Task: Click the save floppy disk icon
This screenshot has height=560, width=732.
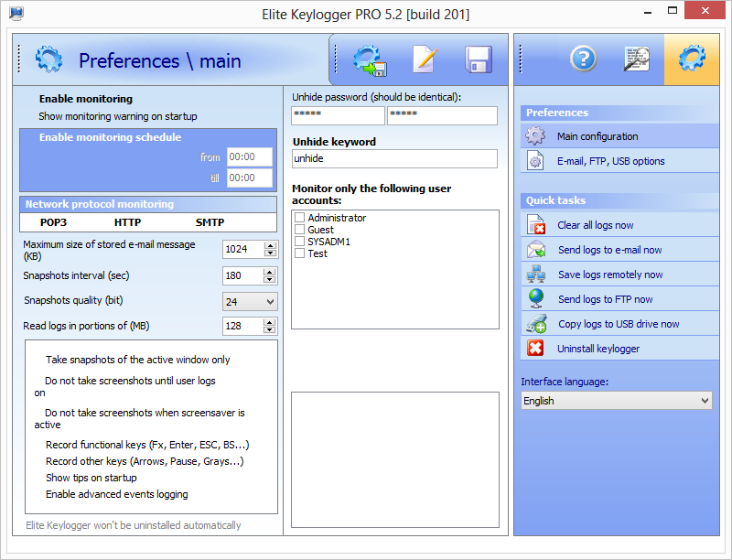Action: [479, 59]
